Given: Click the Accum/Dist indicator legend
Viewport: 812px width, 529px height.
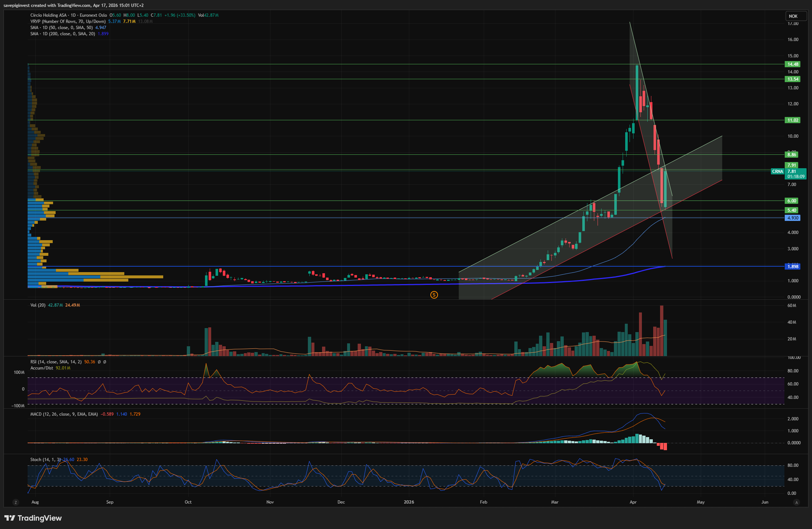Looking at the screenshot, I should pyautogui.click(x=42, y=368).
